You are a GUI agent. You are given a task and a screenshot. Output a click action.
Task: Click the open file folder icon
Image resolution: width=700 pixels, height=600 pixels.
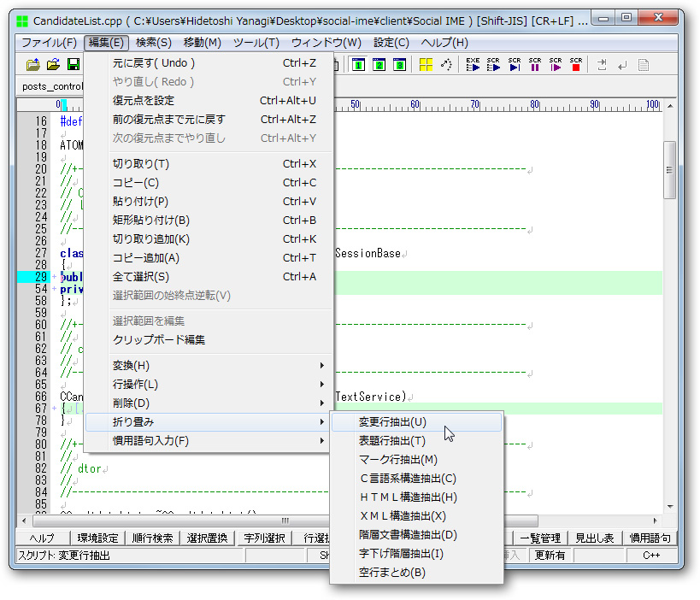(53, 65)
